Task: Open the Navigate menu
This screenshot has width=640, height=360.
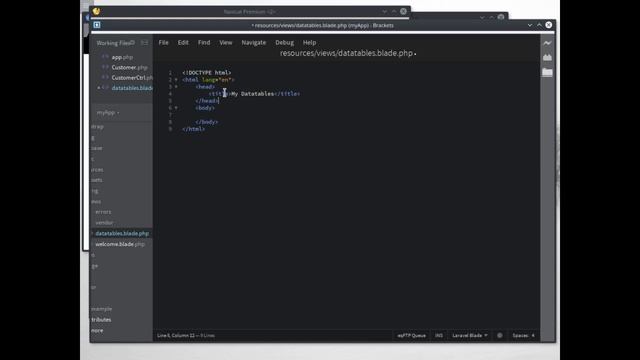Action: coord(253,42)
